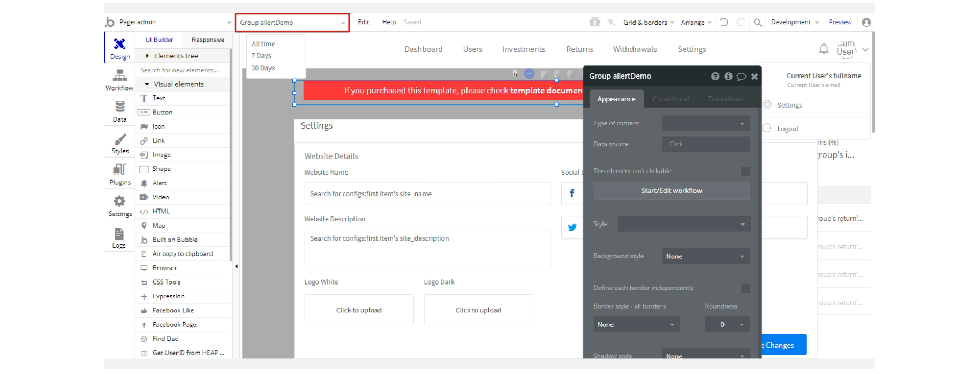
Task: Open the Workflow section in sidebar
Action: pyautogui.click(x=119, y=80)
